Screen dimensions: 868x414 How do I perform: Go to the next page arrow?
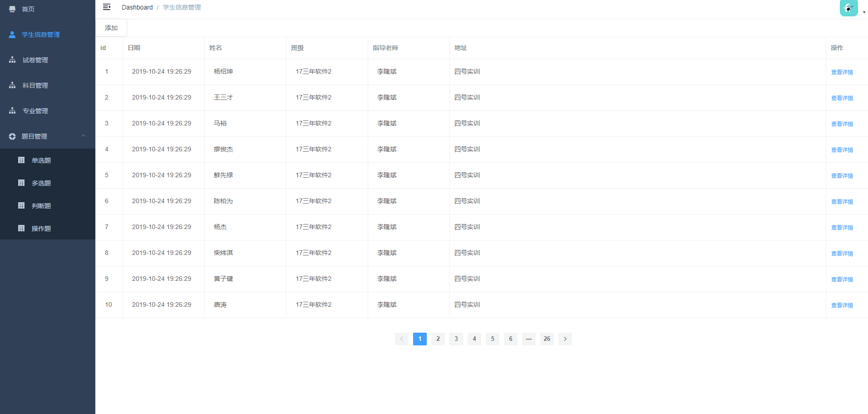click(x=565, y=339)
